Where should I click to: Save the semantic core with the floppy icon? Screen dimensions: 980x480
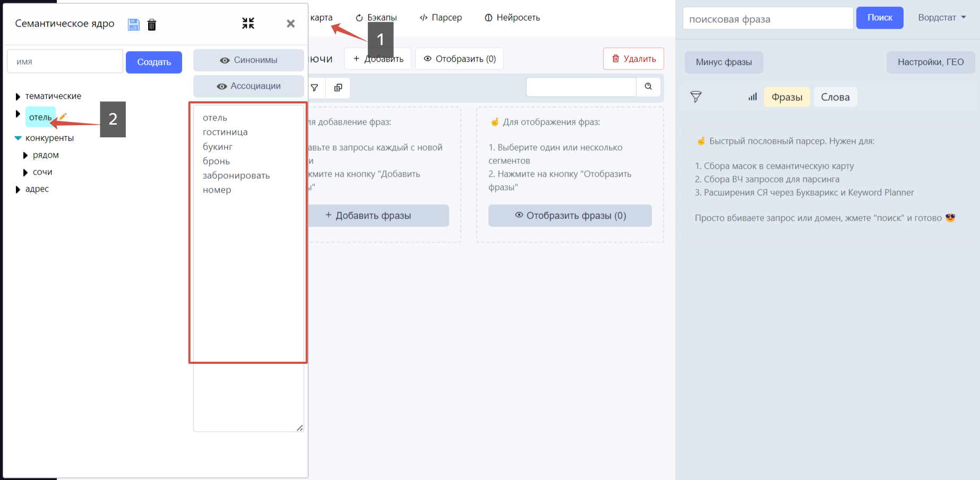[x=134, y=24]
